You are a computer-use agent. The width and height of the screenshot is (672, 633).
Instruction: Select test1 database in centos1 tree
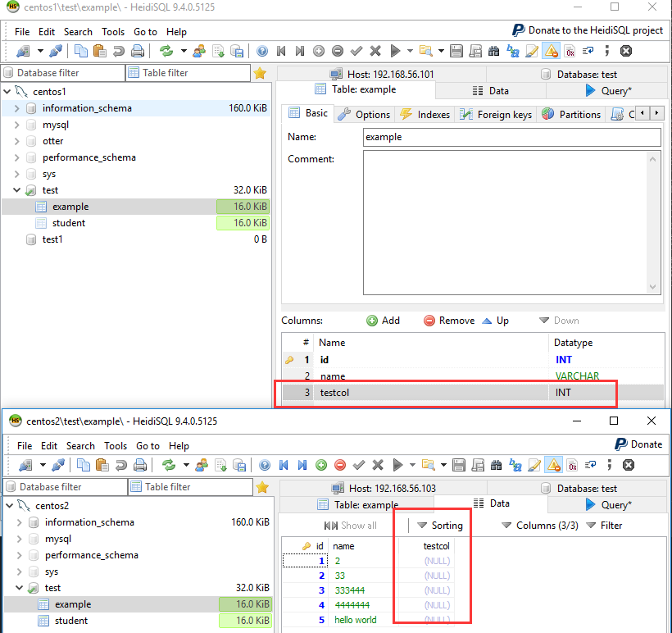(x=52, y=239)
